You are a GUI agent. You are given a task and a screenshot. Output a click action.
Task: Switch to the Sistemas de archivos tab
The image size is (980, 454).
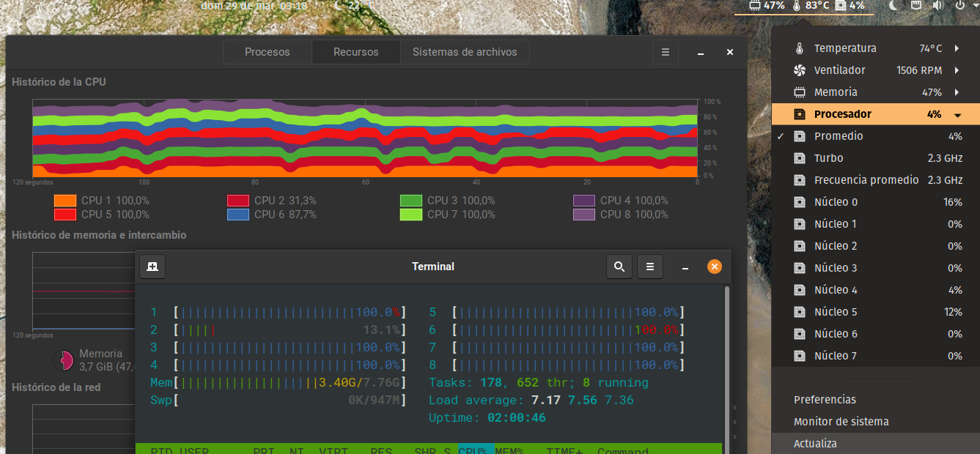coord(464,51)
